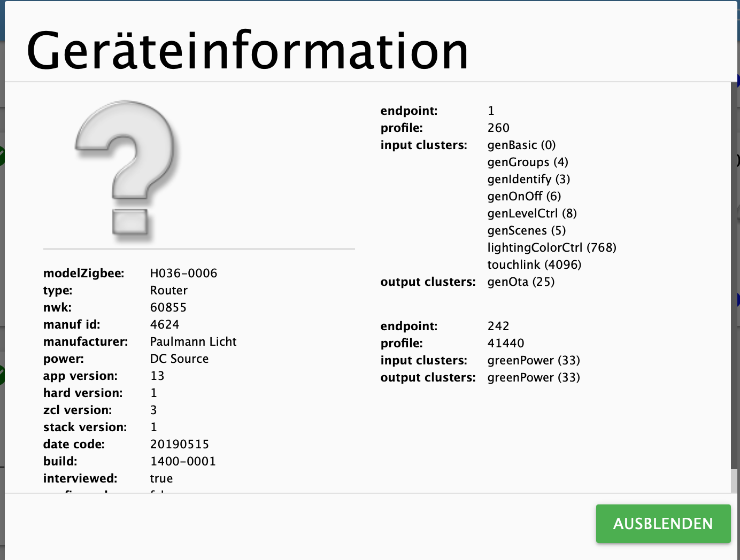Image resolution: width=740 pixels, height=560 pixels.
Task: Click the type value Router
Action: [169, 290]
